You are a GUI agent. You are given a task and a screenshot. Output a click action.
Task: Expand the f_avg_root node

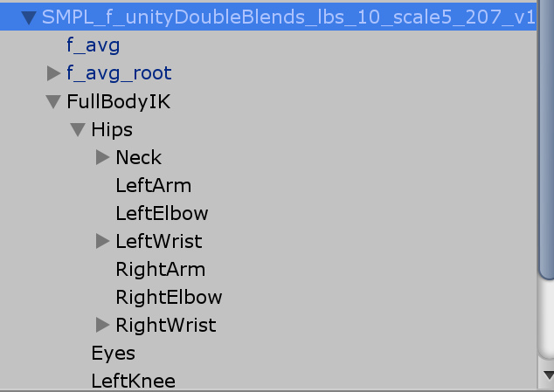tap(54, 73)
